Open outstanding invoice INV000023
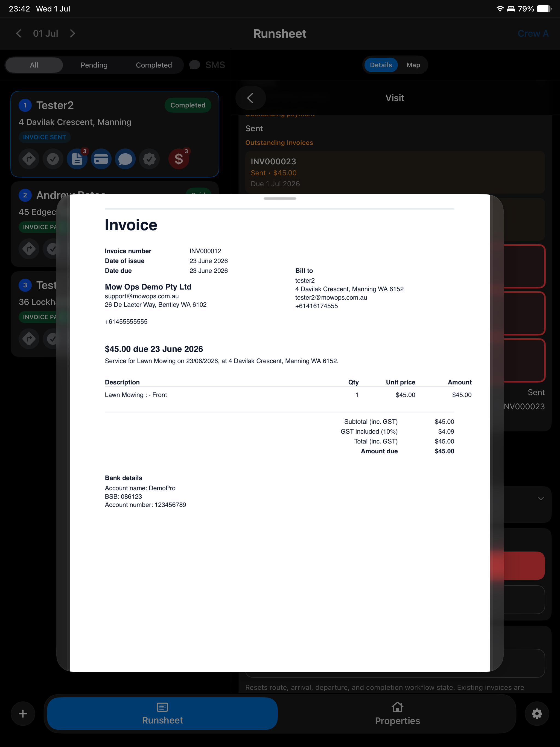560x747 pixels. [395, 172]
